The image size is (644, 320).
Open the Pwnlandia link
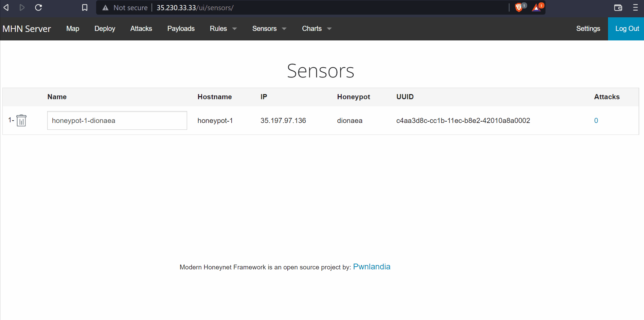[372, 267]
